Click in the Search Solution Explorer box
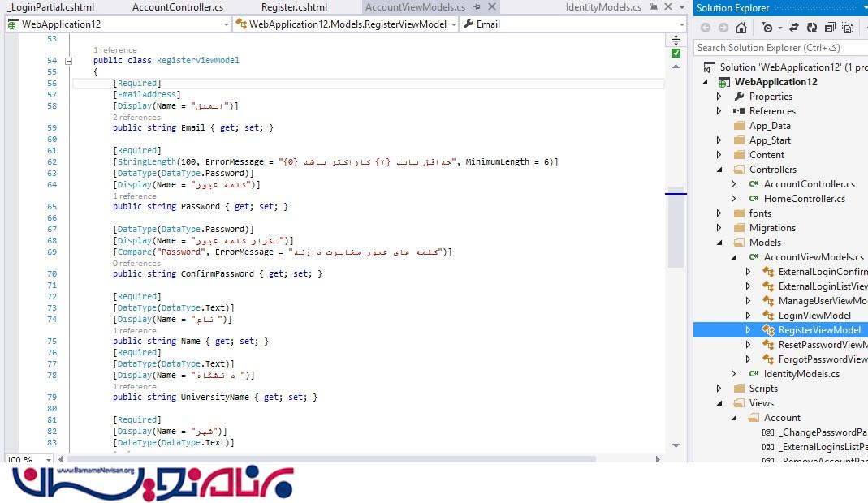Screen dimensions: 868x503 pos(780,48)
